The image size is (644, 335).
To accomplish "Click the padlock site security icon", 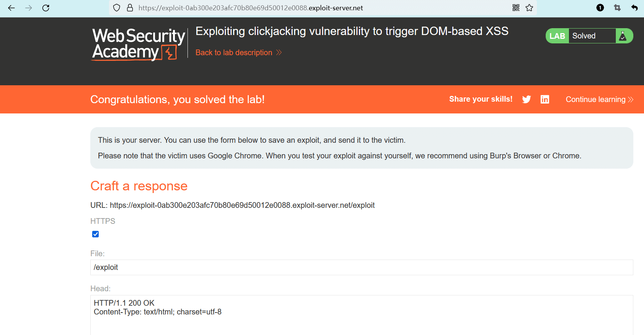I will pos(130,8).
